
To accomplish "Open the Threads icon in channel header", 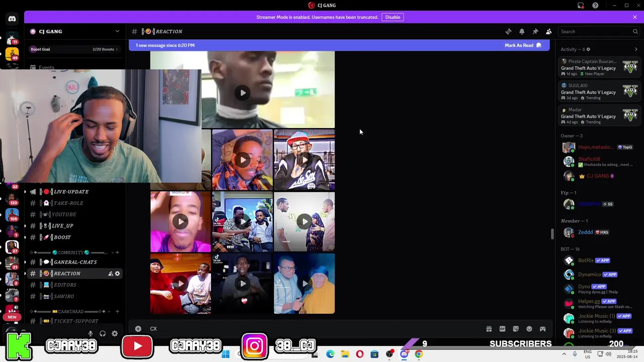I will (x=508, y=31).
